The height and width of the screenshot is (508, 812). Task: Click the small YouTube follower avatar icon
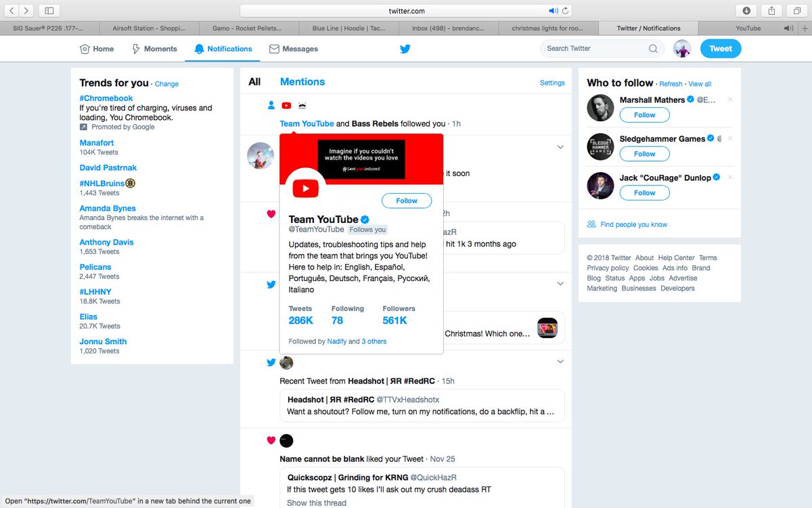click(286, 105)
